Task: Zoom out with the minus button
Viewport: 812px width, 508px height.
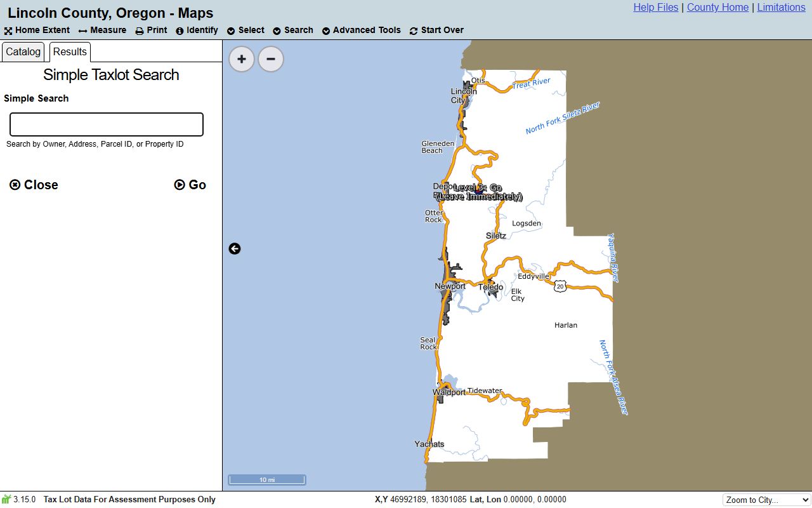Action: click(271, 59)
